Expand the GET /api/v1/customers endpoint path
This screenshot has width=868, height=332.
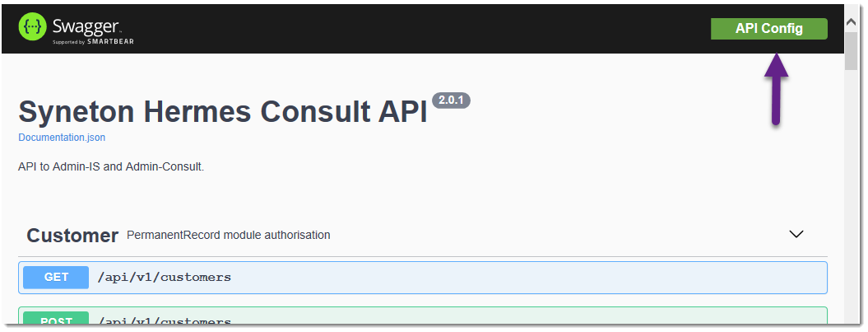coord(164,278)
